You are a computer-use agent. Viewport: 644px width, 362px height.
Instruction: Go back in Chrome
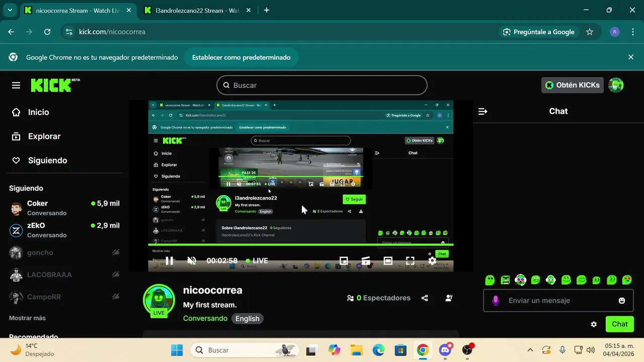(x=11, y=32)
